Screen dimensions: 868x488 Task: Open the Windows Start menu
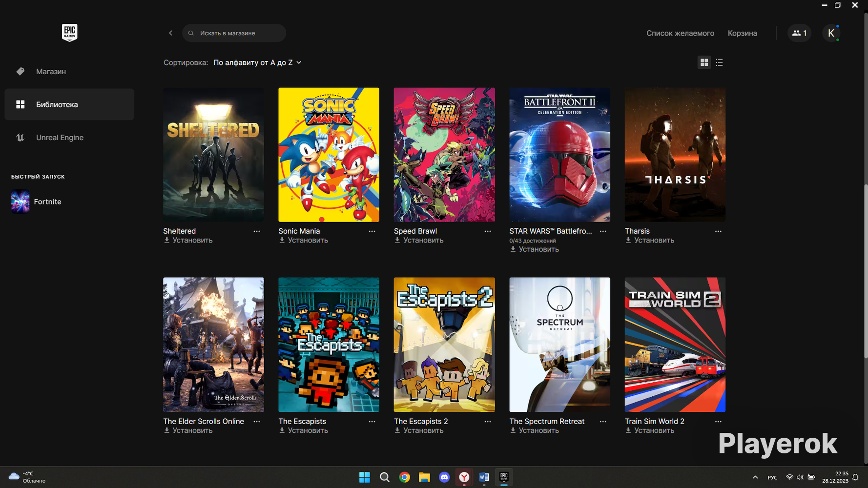click(x=364, y=477)
